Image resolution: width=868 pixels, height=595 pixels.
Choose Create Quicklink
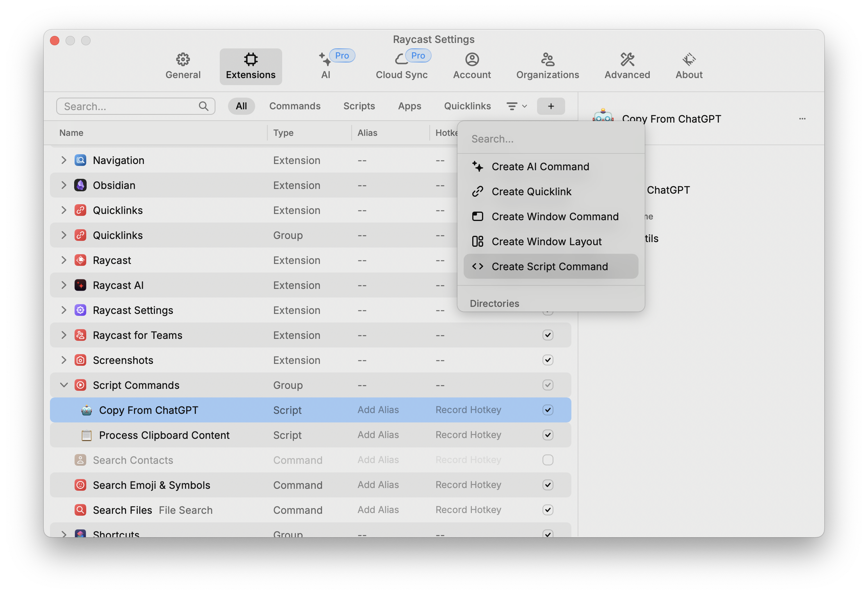point(551,192)
